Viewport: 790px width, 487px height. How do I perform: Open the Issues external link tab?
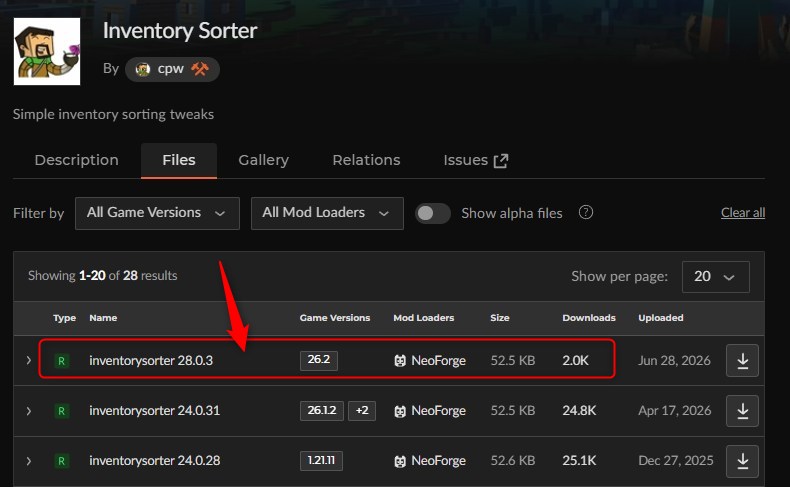[476, 160]
